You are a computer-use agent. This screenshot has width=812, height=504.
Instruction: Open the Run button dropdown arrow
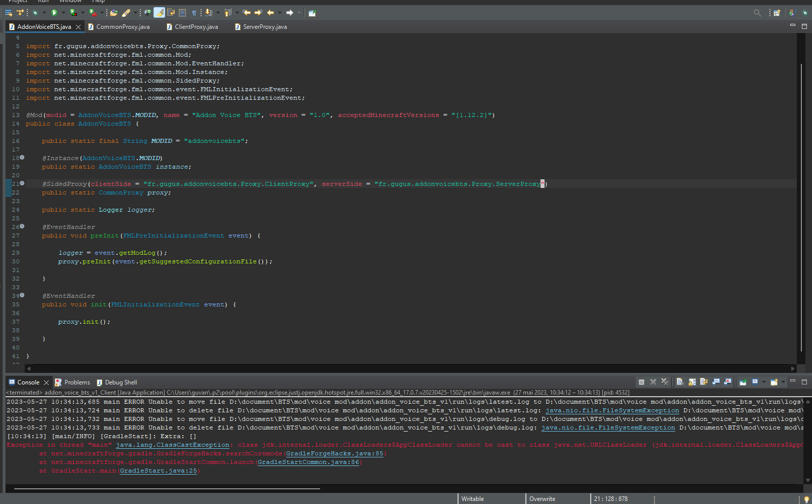(63, 13)
